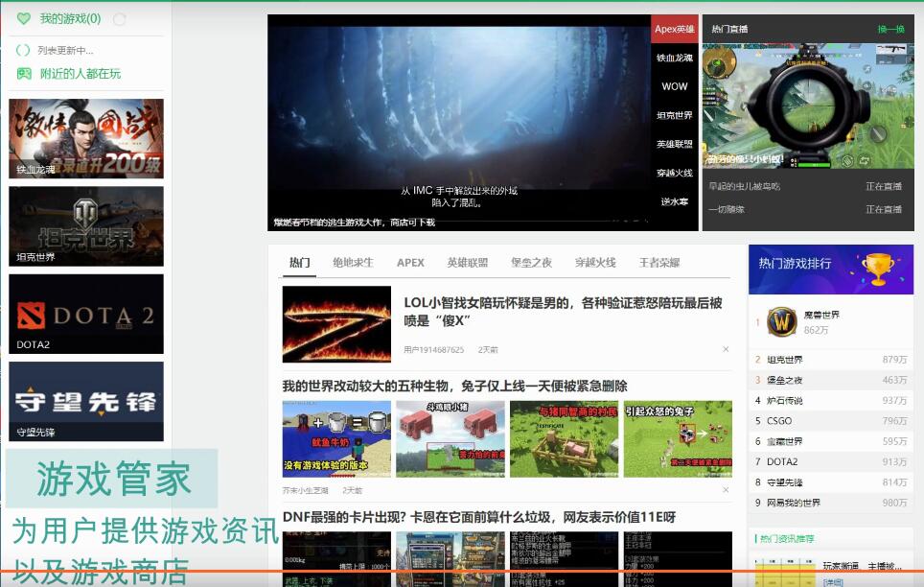Click the shooter live stream preview in 热门直播

coord(808,106)
